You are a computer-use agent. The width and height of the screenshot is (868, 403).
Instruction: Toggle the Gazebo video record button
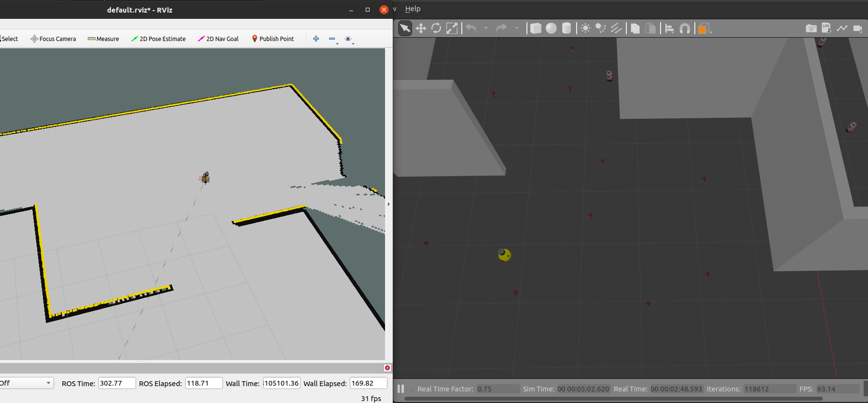(x=857, y=28)
